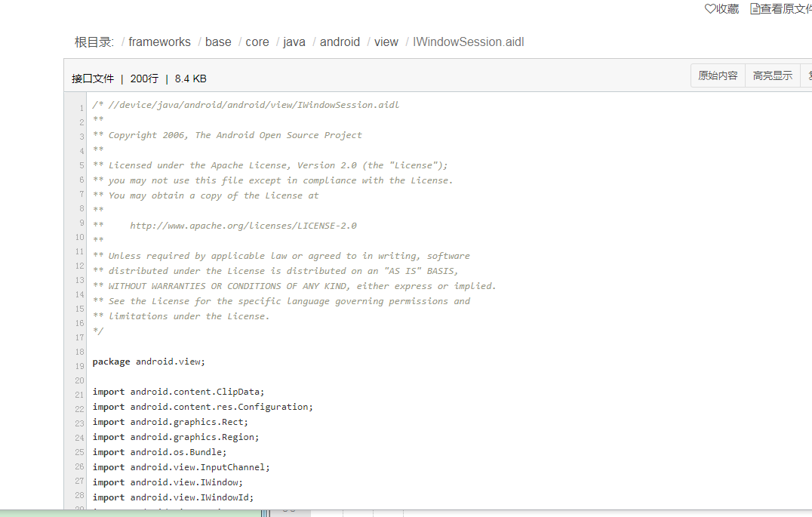Click the 接口文件 file type label
812x517 pixels.
[93, 78]
